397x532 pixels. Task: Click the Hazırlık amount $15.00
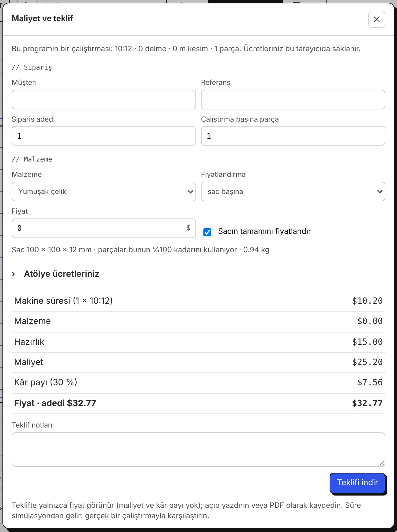(367, 342)
